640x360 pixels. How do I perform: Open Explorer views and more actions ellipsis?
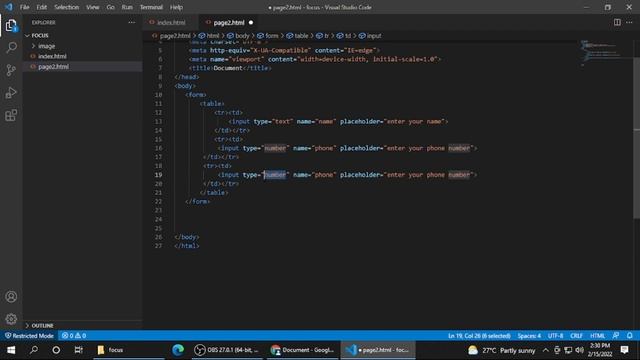click(131, 22)
